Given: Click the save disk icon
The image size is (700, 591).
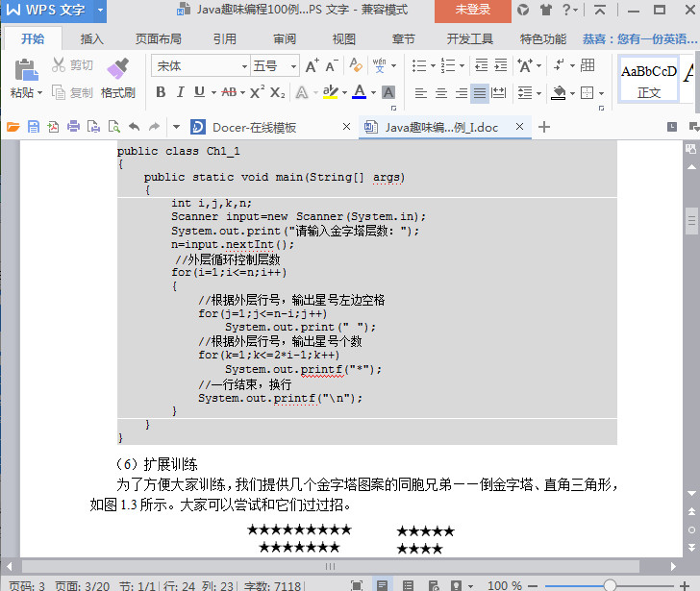Looking at the screenshot, I should [x=34, y=127].
